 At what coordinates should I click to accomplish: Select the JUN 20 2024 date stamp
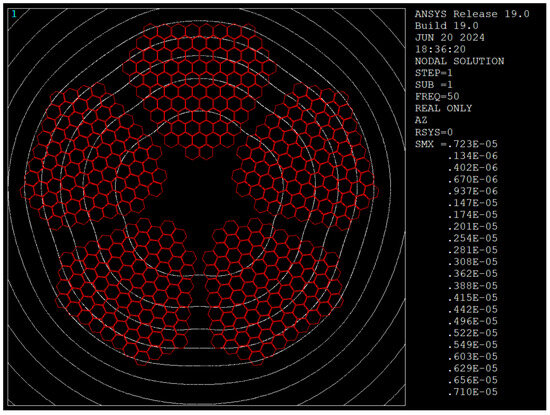tap(450, 38)
